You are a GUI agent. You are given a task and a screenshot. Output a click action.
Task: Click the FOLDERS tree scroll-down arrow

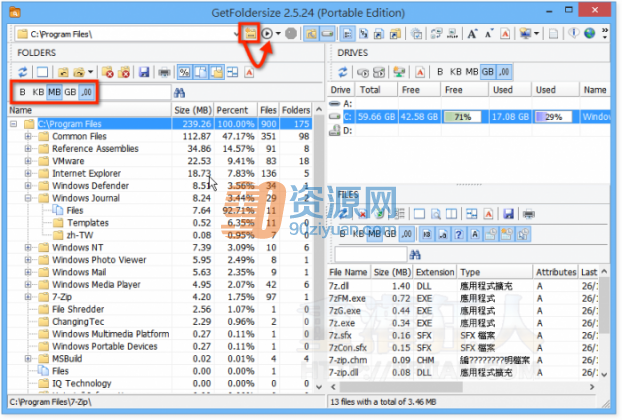point(319,386)
